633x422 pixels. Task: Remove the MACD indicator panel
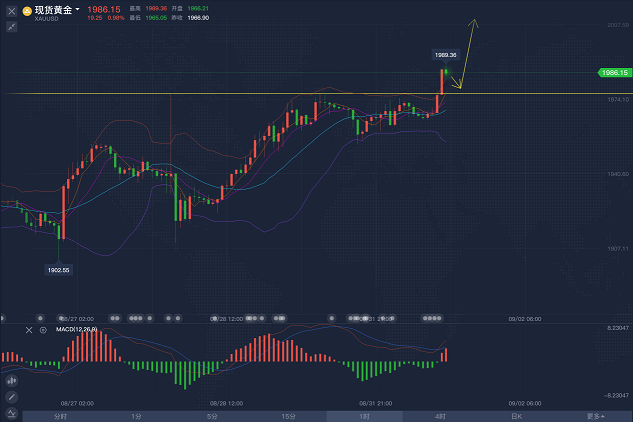point(29,329)
